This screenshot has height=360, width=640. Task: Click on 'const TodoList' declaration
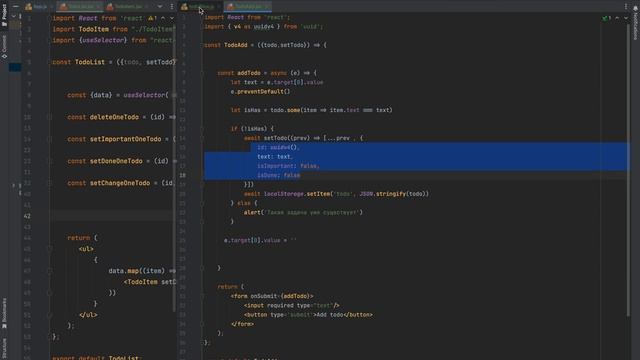pos(114,62)
